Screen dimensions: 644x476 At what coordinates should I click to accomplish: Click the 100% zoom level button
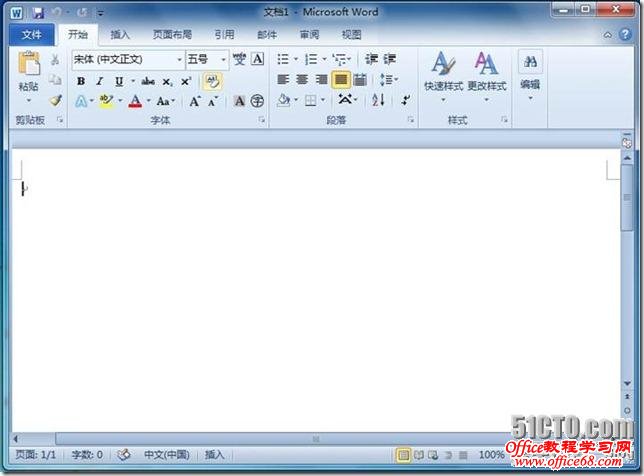pos(491,455)
